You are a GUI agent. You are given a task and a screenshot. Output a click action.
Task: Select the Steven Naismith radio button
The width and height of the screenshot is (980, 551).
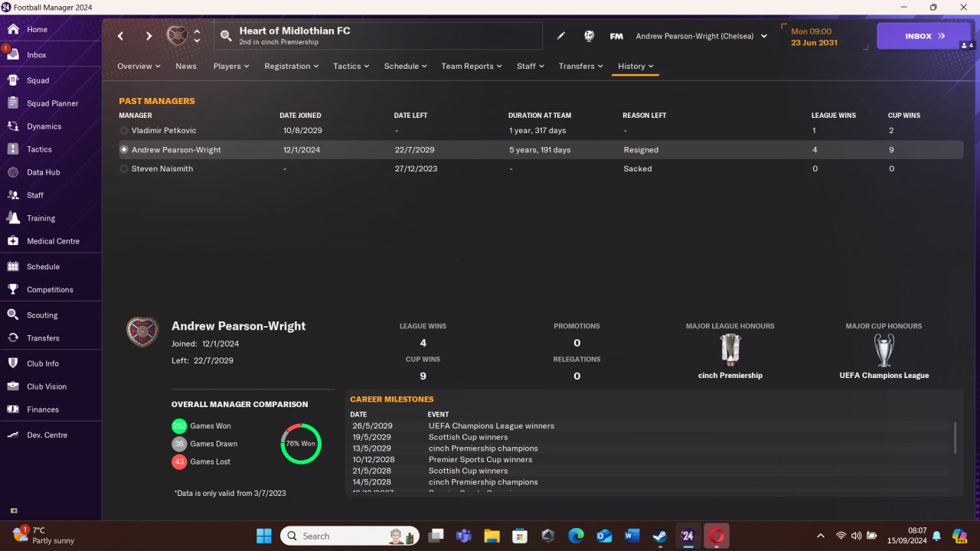pyautogui.click(x=124, y=168)
